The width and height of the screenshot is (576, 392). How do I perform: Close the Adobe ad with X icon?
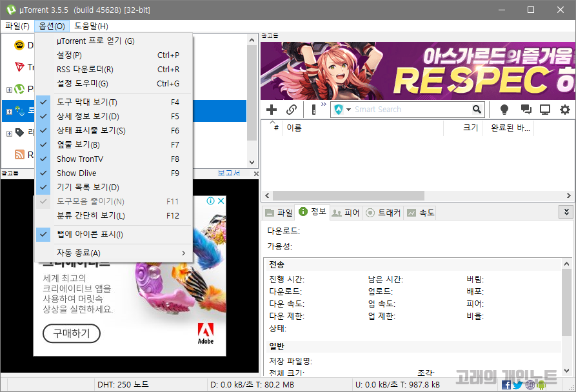point(221,201)
